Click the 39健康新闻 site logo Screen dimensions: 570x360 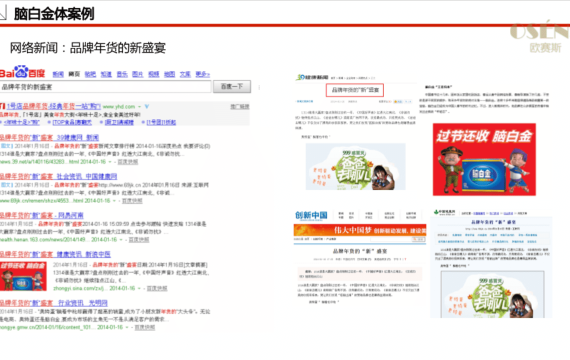pos(312,77)
